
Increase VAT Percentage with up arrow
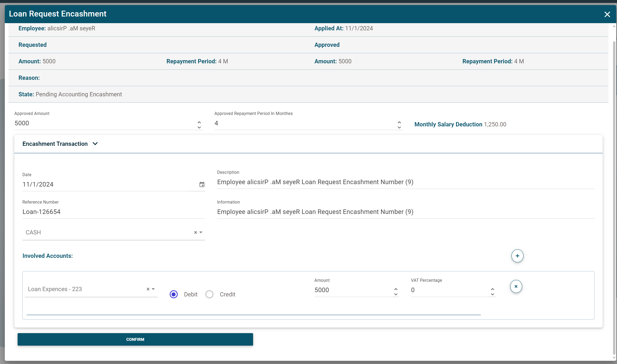point(493,289)
